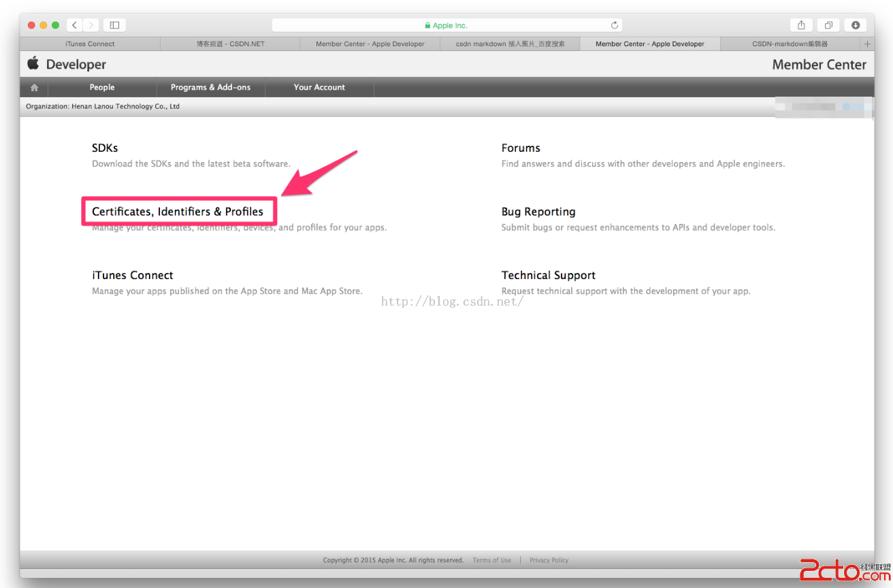Click the Organization: Henan Lanou Technology text
The width and height of the screenshot is (893, 588).
[103, 106]
